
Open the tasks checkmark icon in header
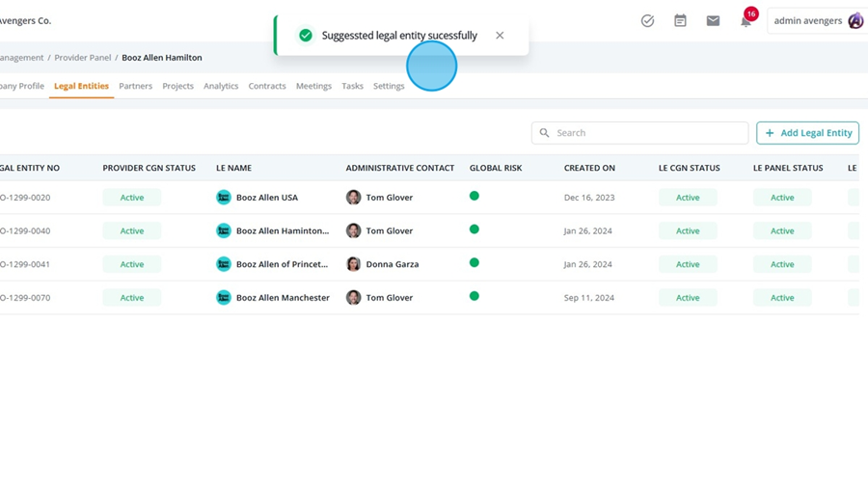coord(647,21)
